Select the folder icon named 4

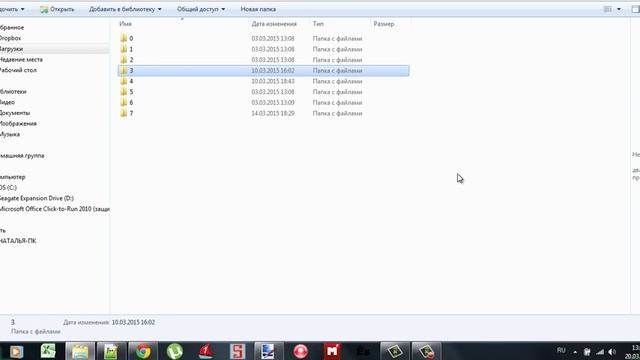(x=124, y=81)
